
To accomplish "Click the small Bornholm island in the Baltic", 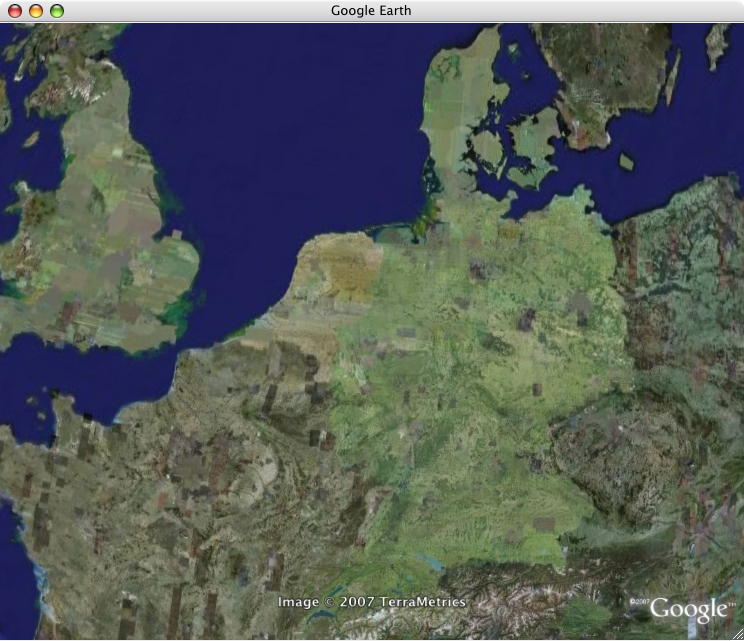I will coord(627,161).
